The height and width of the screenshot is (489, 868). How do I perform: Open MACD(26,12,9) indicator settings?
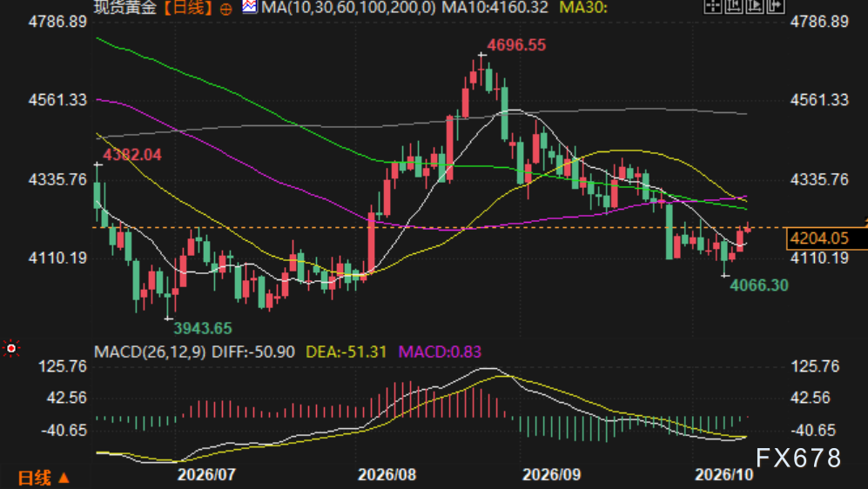pos(150,352)
